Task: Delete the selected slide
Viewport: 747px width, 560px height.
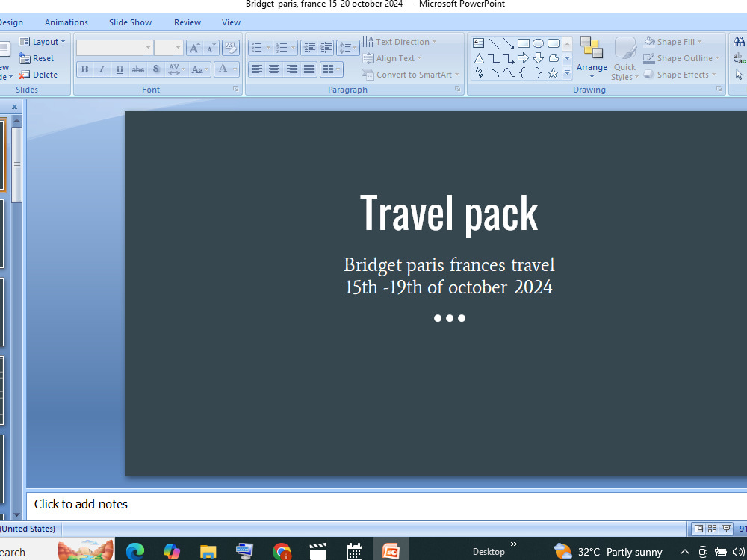Action: [38, 75]
